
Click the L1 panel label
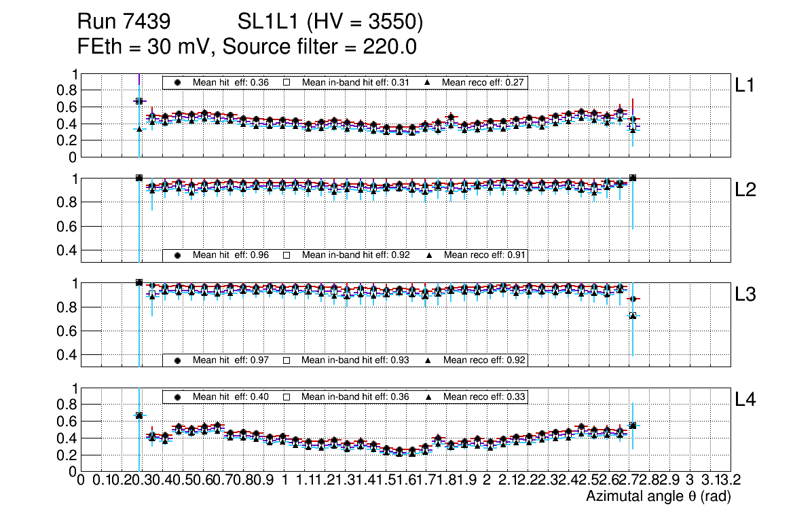click(745, 86)
